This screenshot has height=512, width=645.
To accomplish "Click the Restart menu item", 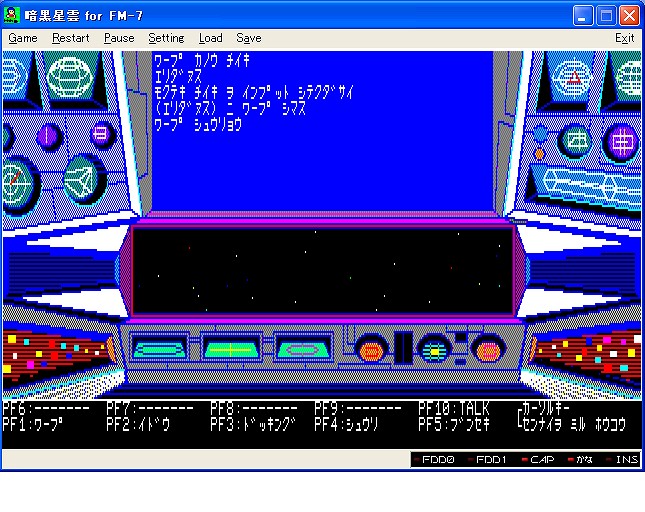I will (70, 38).
